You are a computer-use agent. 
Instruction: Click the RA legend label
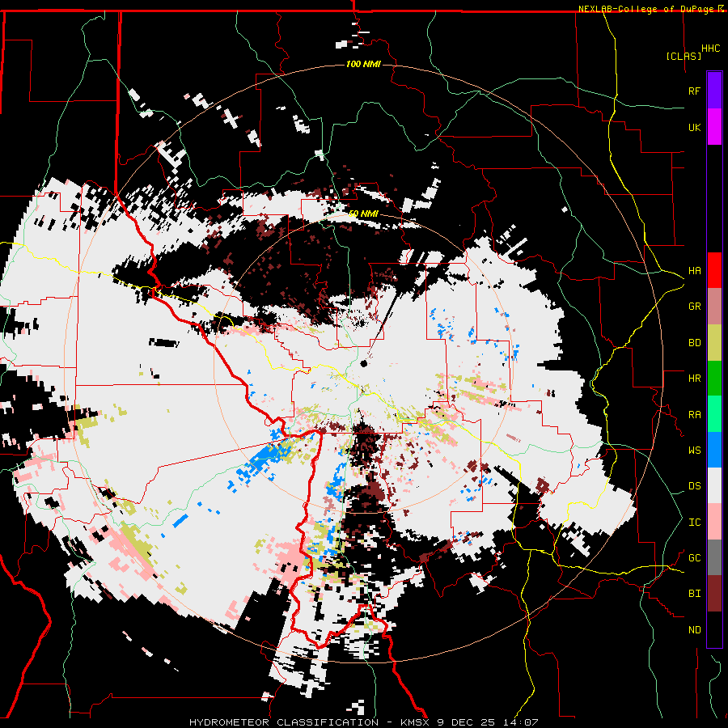(694, 415)
